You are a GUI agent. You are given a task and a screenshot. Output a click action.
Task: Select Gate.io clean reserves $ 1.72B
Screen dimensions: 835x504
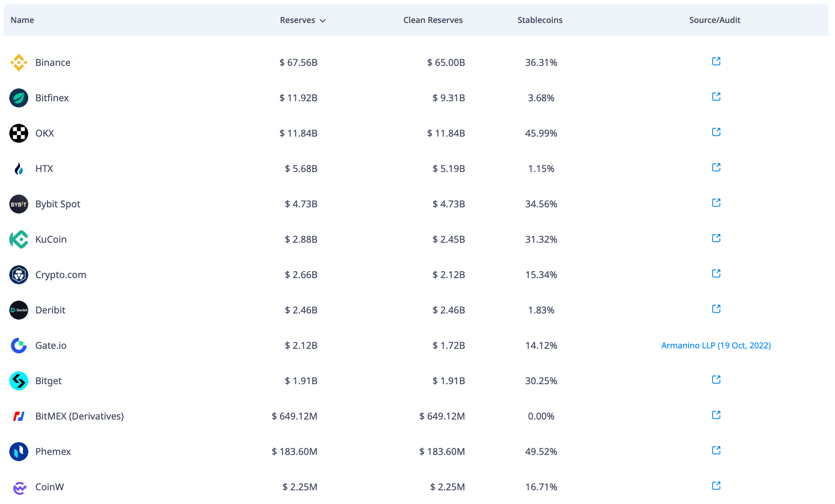click(x=448, y=345)
